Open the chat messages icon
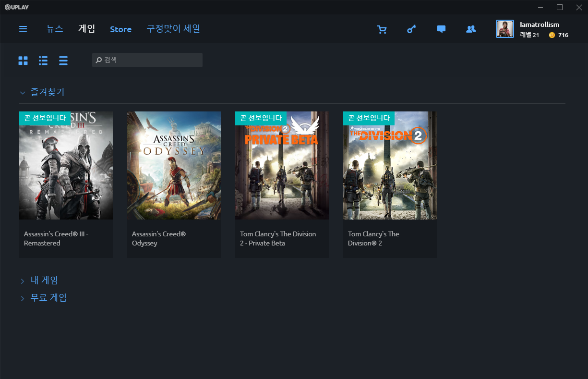The image size is (588, 379). tap(441, 29)
